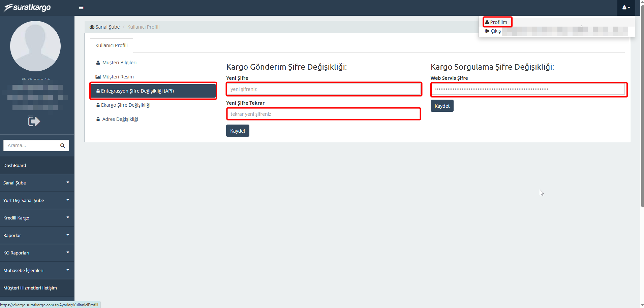
Task: Expand the Raporlar sidebar menu
Action: click(36, 235)
